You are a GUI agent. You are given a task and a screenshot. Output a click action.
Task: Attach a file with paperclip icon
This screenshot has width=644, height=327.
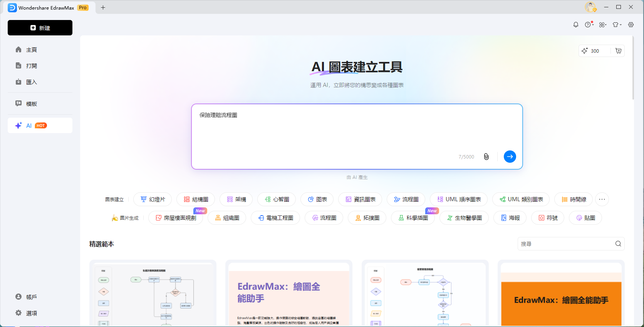[x=486, y=157]
